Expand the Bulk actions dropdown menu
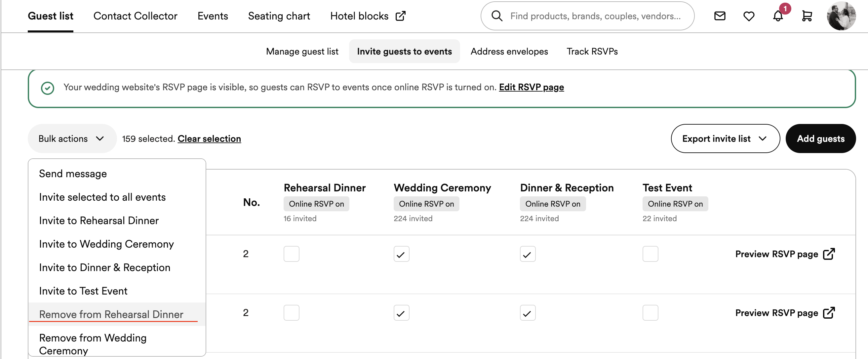Image resolution: width=868 pixels, height=359 pixels. tap(71, 139)
